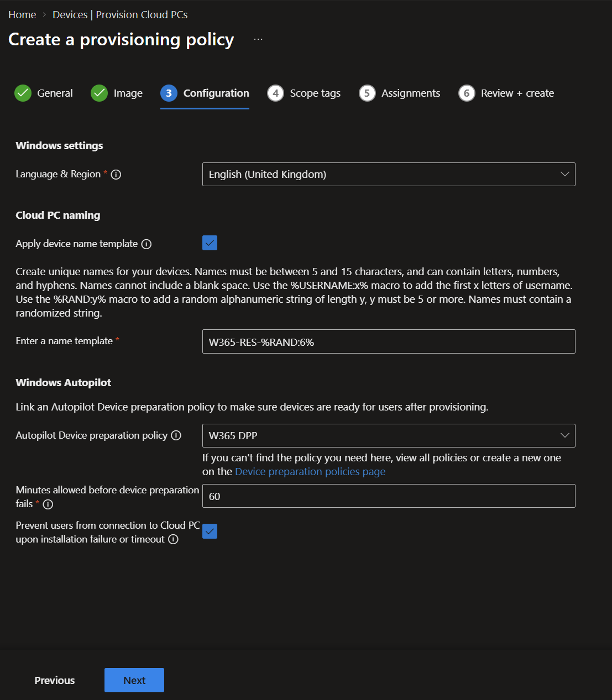The image size is (612, 700).
Task: Click step 6 circle icon
Action: point(467,93)
